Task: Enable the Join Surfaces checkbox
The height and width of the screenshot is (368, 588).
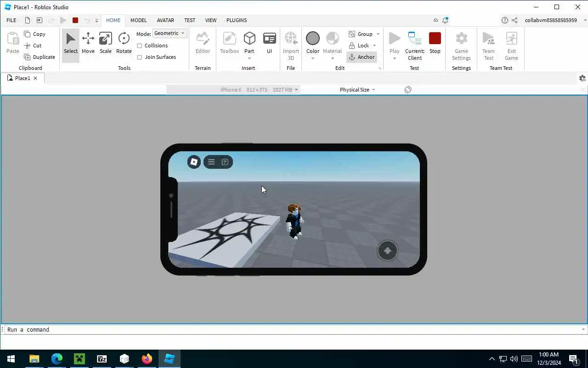Action: coord(140,57)
